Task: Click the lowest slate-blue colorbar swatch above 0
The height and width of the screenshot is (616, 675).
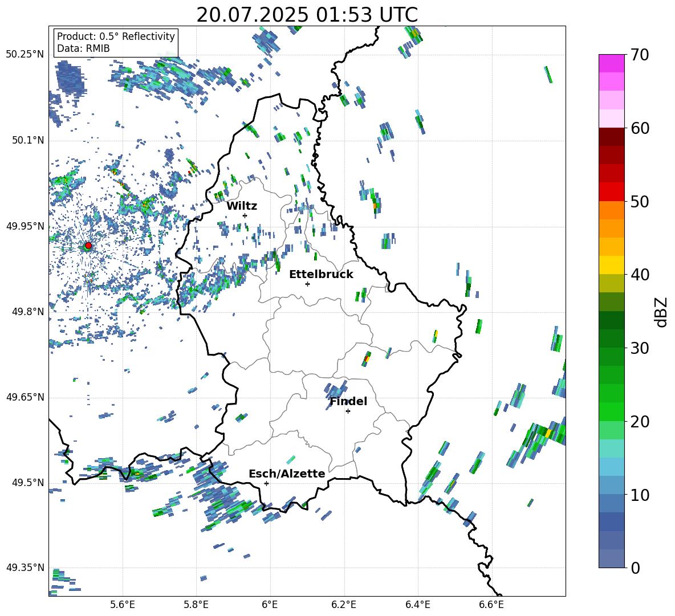Action: [x=611, y=558]
